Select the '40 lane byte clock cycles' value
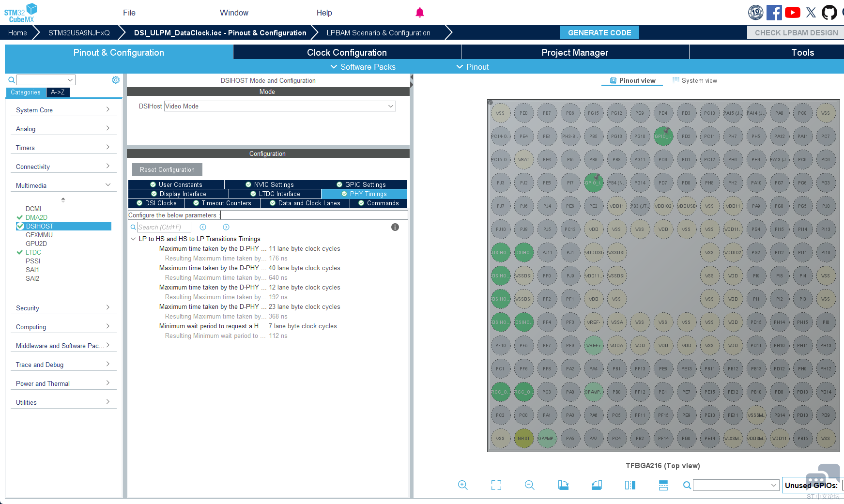844x504 pixels. tap(305, 268)
